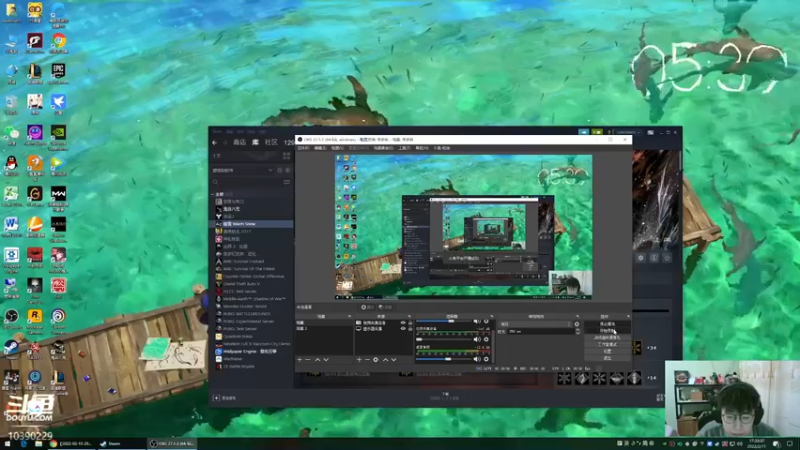Click Steam library filter options icon
Image resolution: width=800 pixels, height=450 pixels.
pos(287,182)
